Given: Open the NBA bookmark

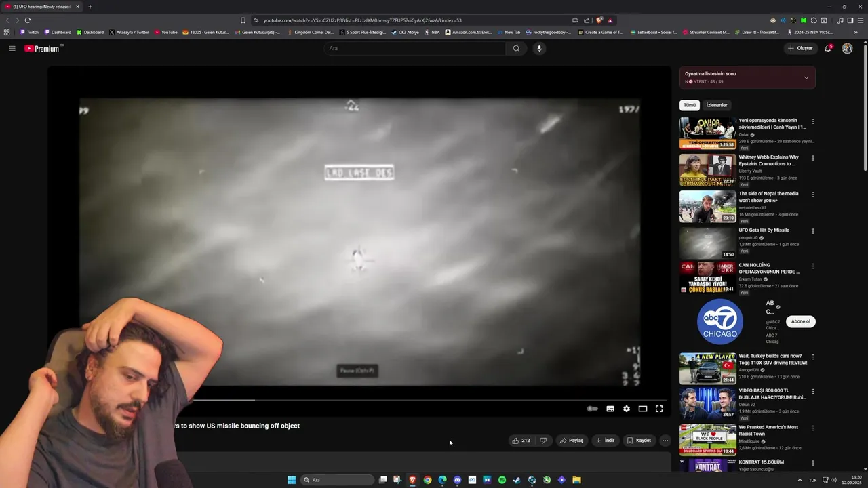Looking at the screenshot, I should 432,32.
